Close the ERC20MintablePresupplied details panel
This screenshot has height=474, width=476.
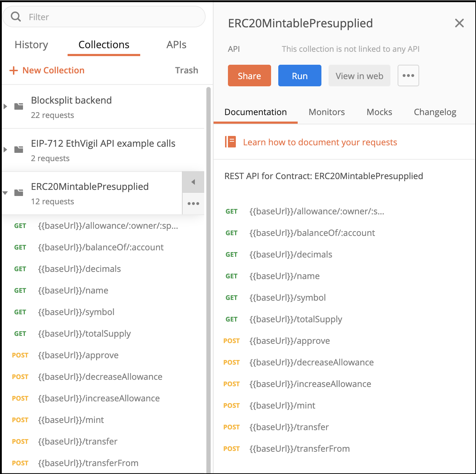coord(459,23)
